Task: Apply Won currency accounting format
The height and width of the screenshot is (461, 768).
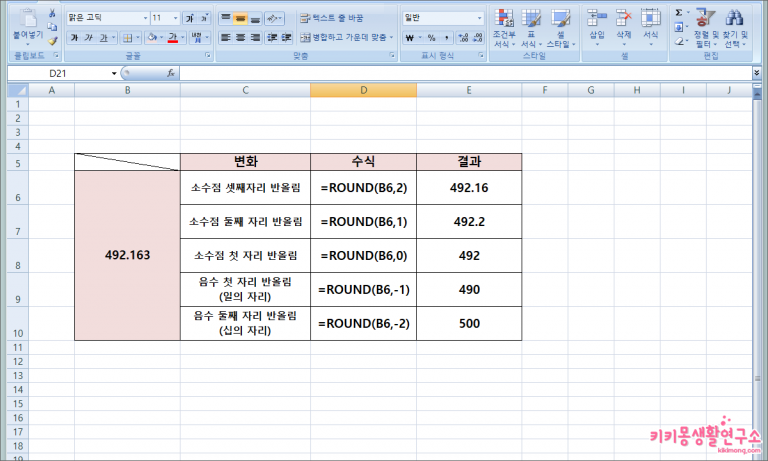Action: click(x=410, y=38)
